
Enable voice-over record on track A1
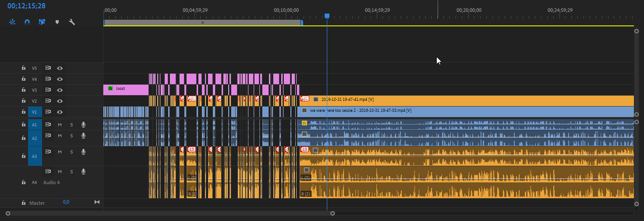click(83, 125)
